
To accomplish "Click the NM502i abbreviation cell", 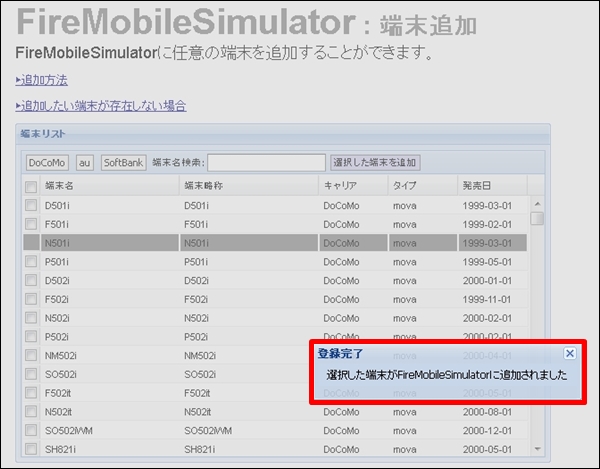I will click(200, 356).
